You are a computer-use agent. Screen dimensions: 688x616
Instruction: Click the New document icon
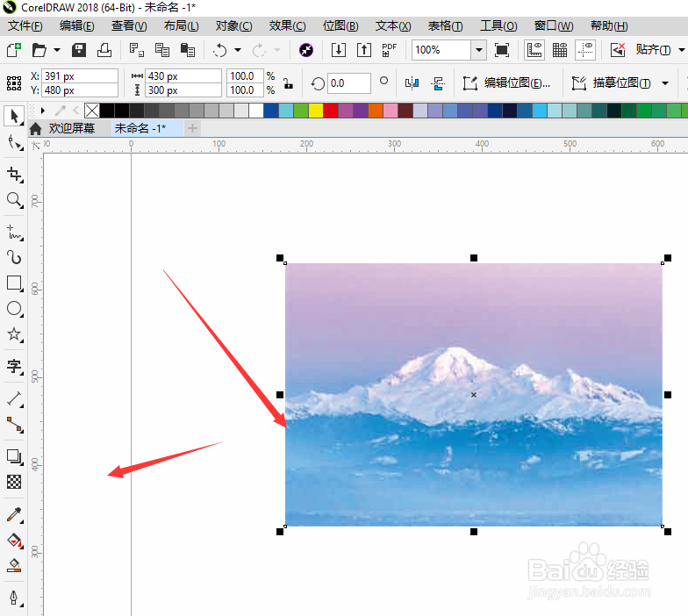tap(14, 49)
